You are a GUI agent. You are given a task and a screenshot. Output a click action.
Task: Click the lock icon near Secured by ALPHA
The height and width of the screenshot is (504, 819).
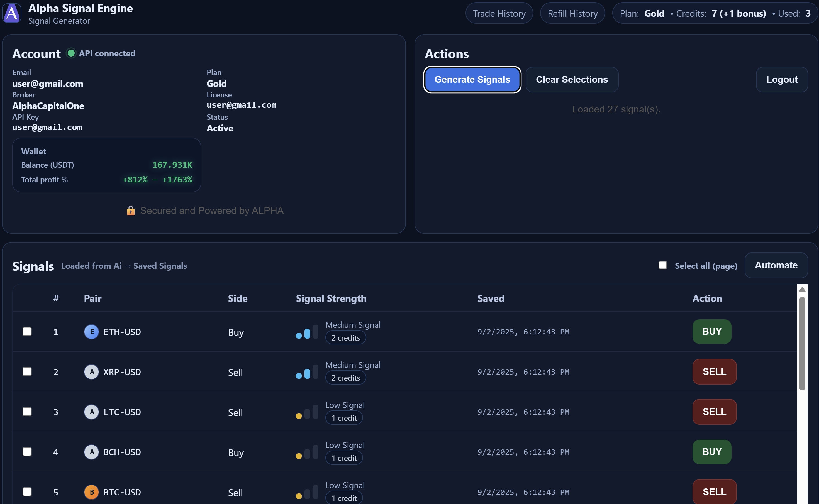click(130, 211)
